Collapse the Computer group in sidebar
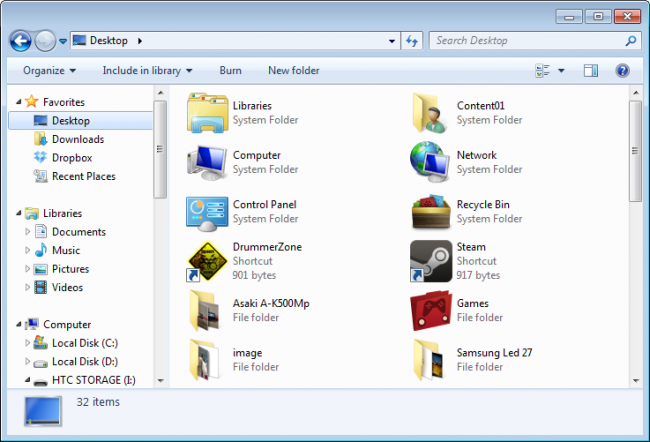This screenshot has height=442, width=650. coord(19,324)
